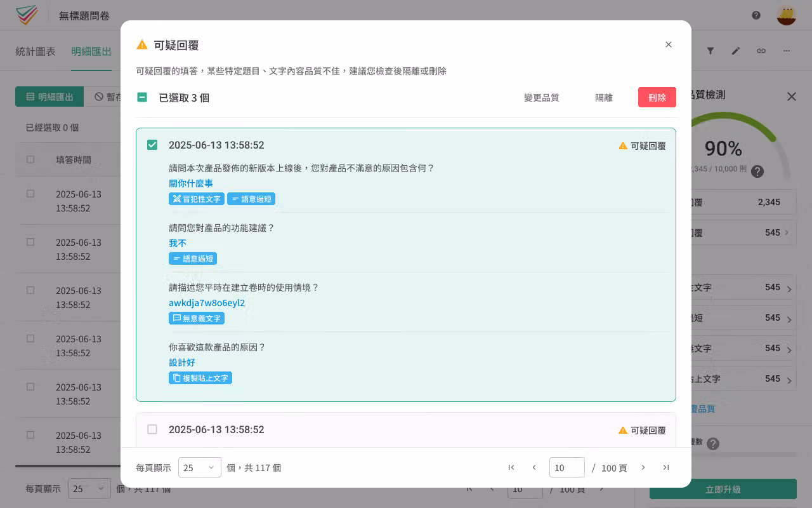Click the 無標題問卷 survey title

tap(84, 16)
